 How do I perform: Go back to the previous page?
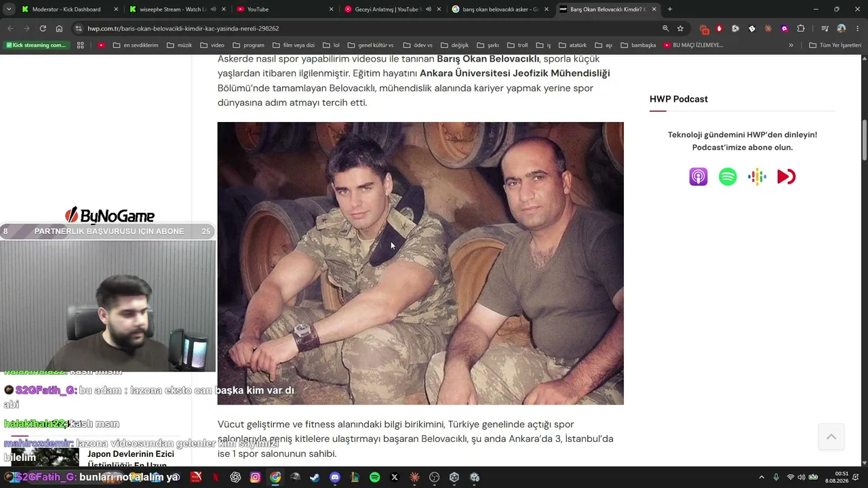pos(10,28)
